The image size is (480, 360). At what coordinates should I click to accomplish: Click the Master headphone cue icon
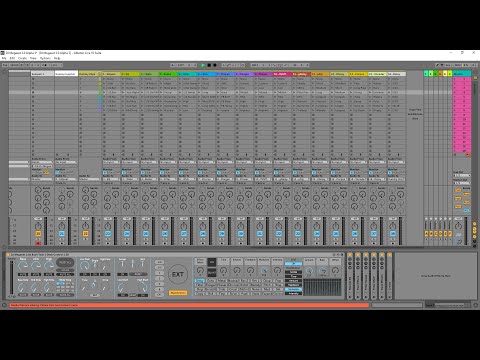tap(459, 242)
